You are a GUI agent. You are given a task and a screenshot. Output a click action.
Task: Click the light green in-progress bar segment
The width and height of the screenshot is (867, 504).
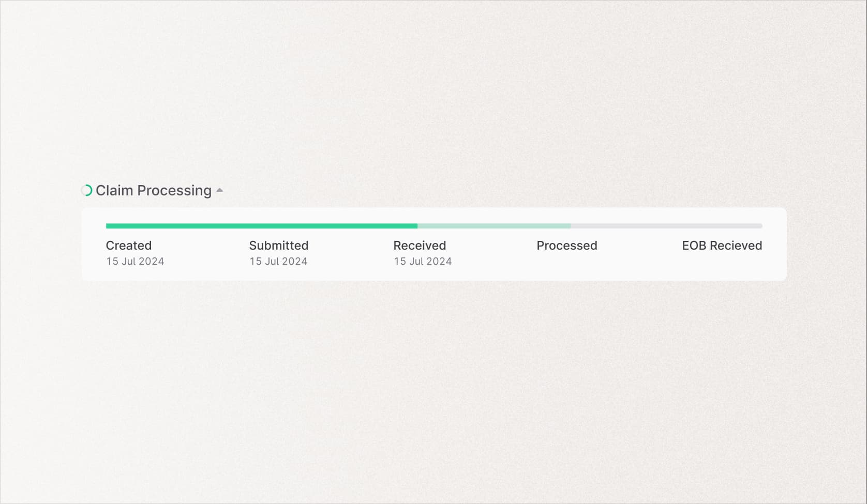pyautogui.click(x=494, y=226)
